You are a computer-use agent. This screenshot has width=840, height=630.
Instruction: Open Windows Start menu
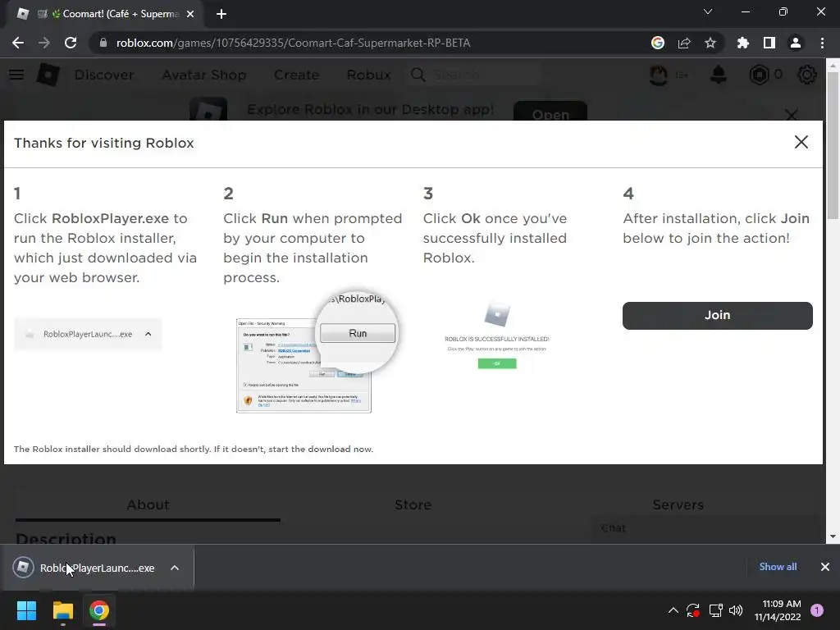pos(26,610)
